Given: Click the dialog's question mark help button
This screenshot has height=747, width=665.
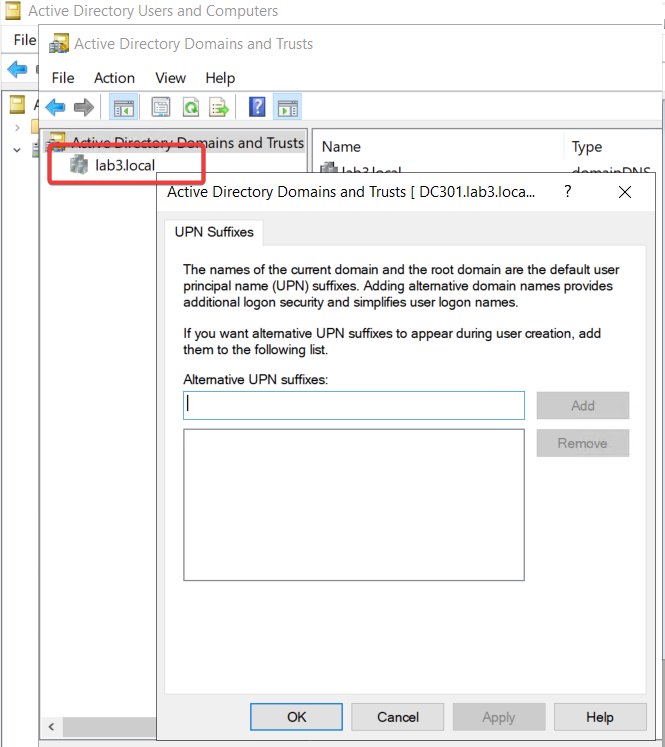Looking at the screenshot, I should (567, 192).
